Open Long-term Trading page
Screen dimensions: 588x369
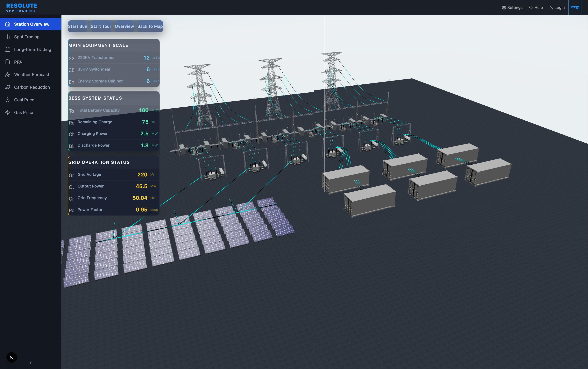[31, 49]
